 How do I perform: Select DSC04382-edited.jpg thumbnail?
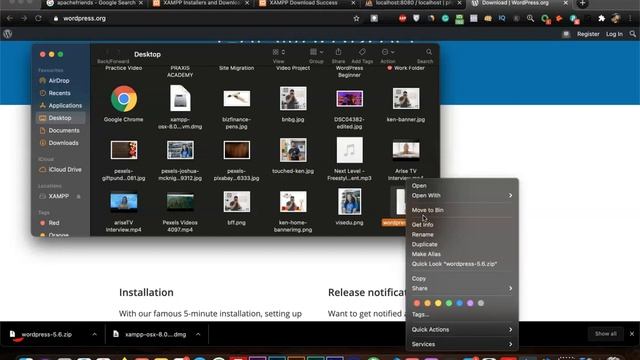[349, 99]
